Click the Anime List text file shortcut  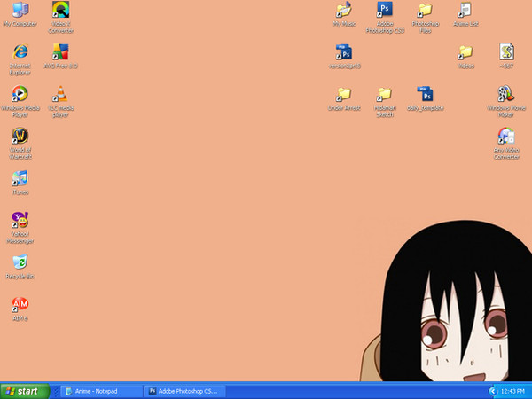tap(465, 11)
